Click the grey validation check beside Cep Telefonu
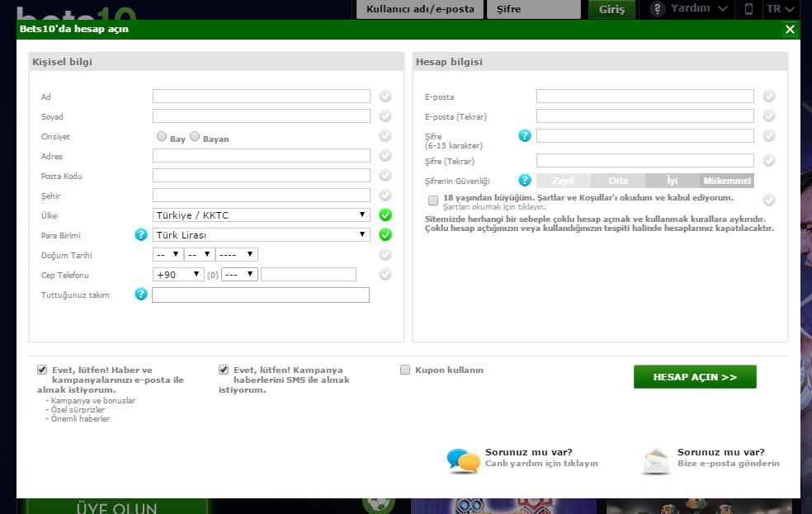 385,275
